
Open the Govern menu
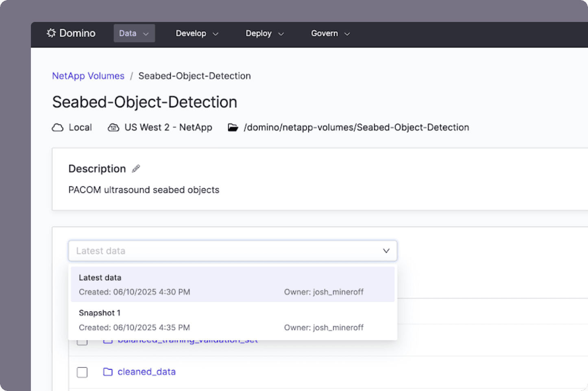pos(331,33)
